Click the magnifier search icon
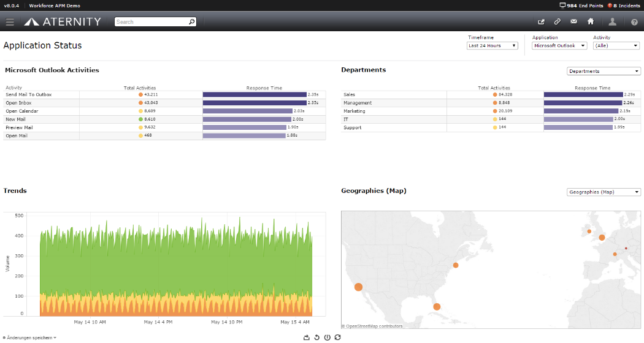This screenshot has width=644, height=343. pyautogui.click(x=192, y=22)
